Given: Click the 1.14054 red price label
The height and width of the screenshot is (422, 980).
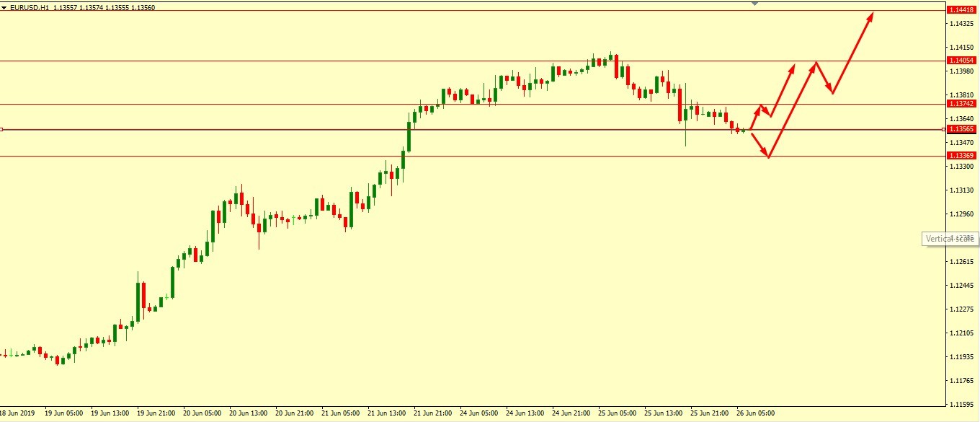Looking at the screenshot, I should coord(961,61).
